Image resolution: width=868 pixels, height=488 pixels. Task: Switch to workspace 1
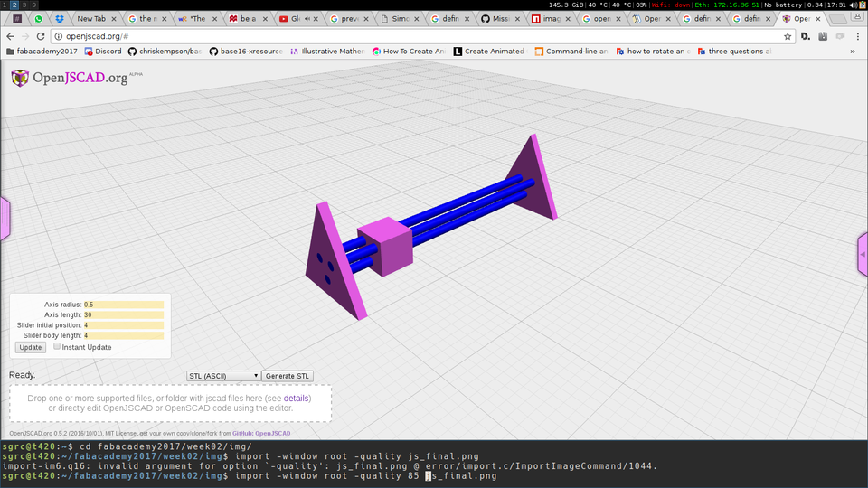tap(5, 5)
